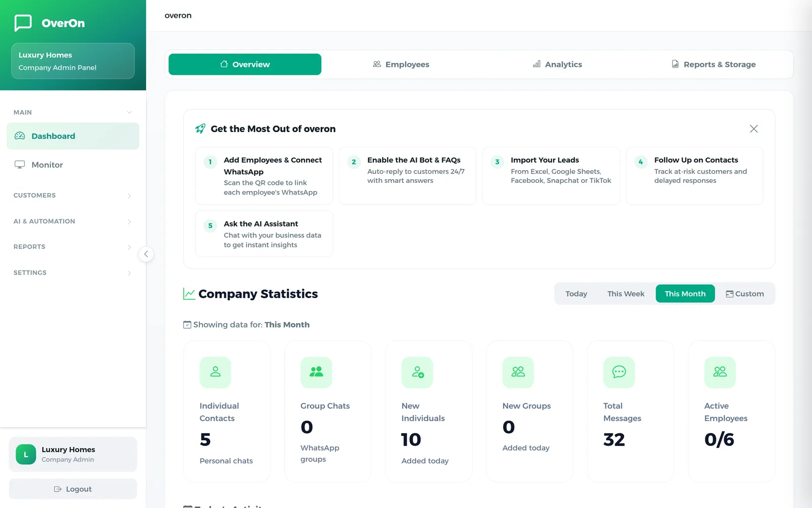The width and height of the screenshot is (812, 508).
Task: Click the Luxury Homes Company Admin profile card
Action: tap(73, 455)
